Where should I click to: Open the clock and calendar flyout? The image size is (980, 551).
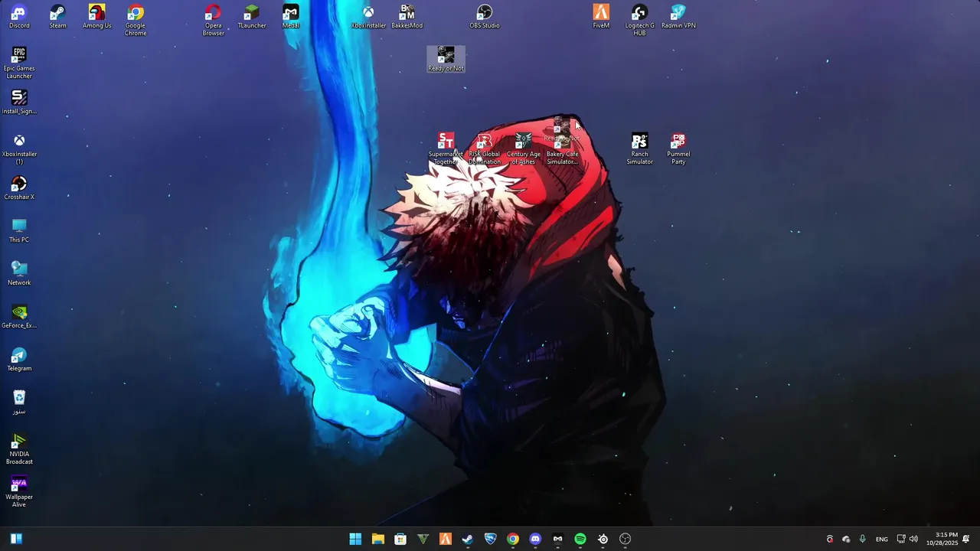[x=942, y=539]
